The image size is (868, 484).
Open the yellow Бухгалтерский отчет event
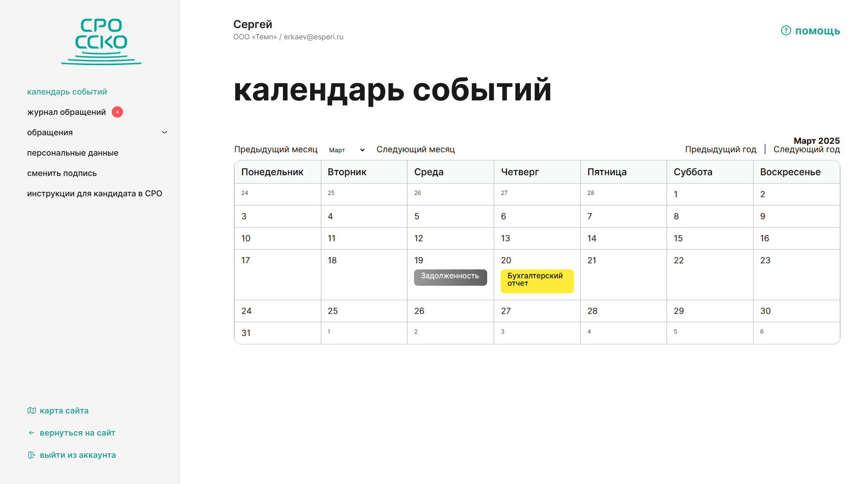(537, 280)
